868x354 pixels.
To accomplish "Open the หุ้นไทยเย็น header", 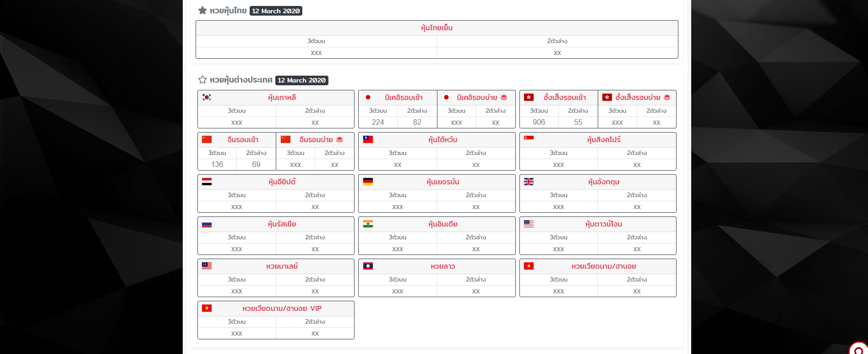I will point(437,28).
